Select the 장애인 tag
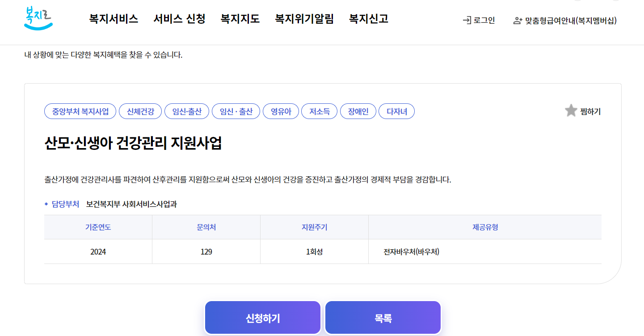The width and height of the screenshot is (644, 336). coord(358,111)
